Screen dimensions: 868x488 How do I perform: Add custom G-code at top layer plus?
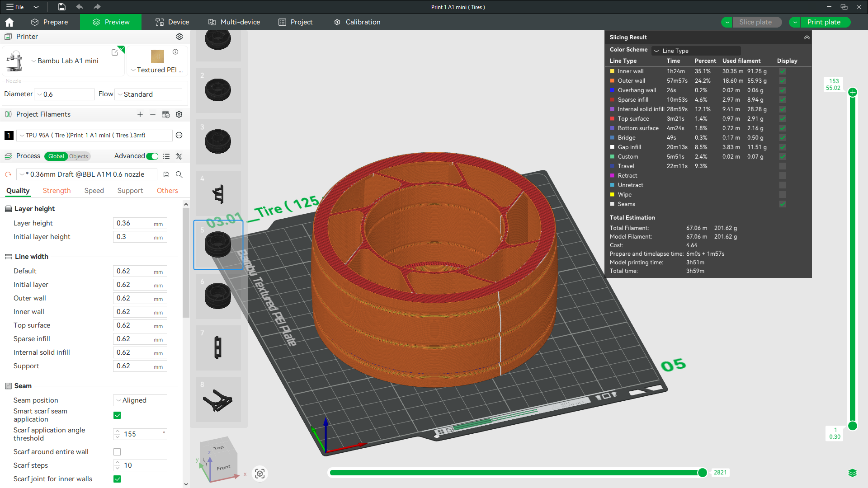click(x=853, y=92)
